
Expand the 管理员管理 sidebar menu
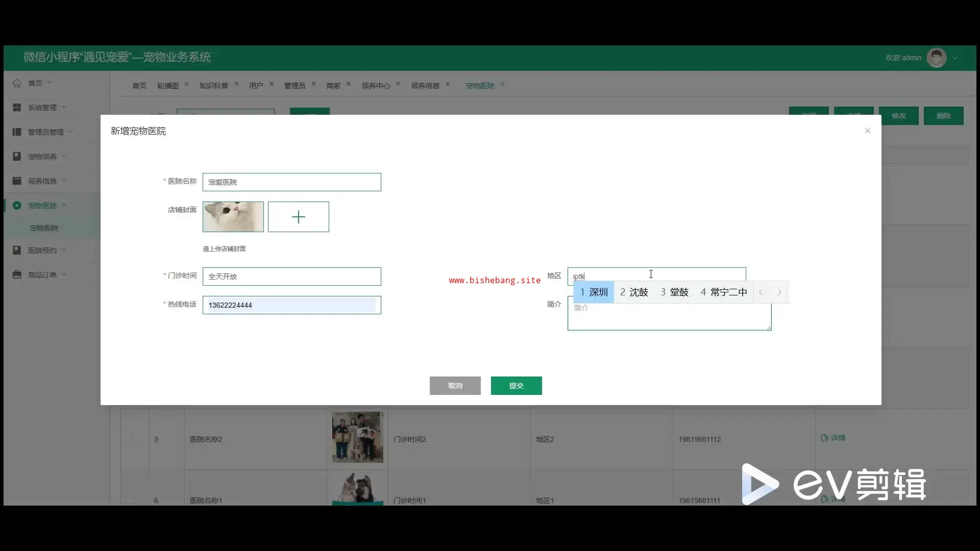coord(46,132)
